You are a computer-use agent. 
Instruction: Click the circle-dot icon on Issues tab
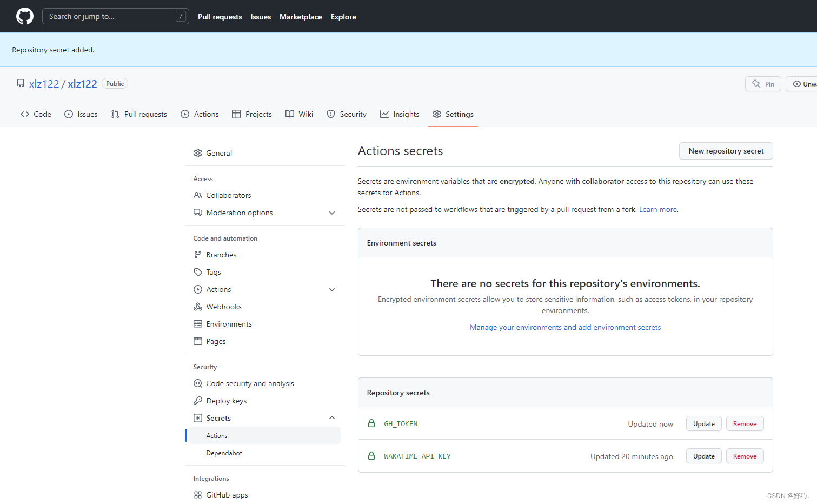tap(69, 114)
